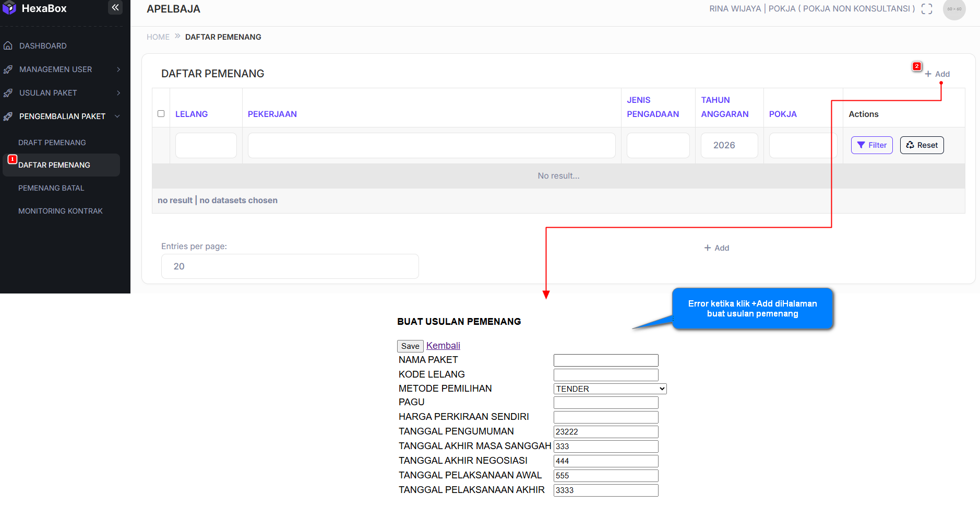
Task: Toggle fullscreen mode icon in header
Action: tap(926, 9)
